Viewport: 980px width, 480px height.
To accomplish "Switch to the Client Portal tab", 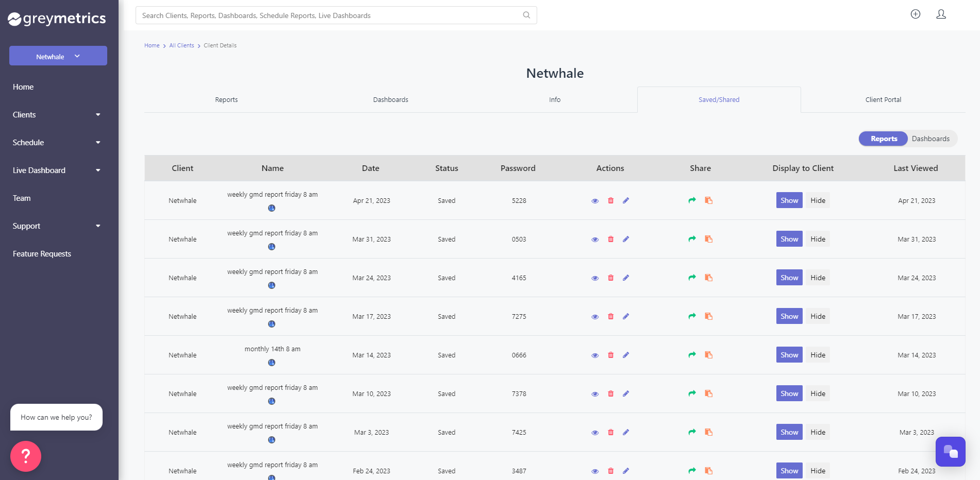I will click(x=883, y=100).
